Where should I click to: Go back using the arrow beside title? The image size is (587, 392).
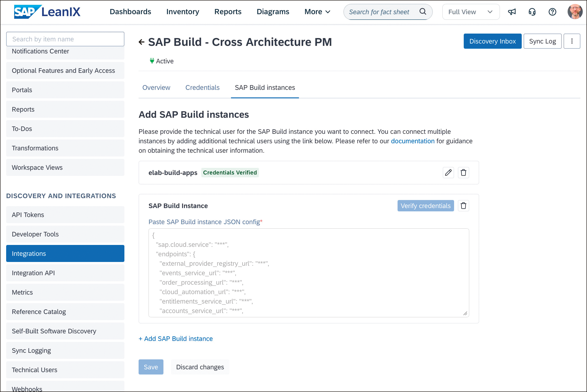141,42
